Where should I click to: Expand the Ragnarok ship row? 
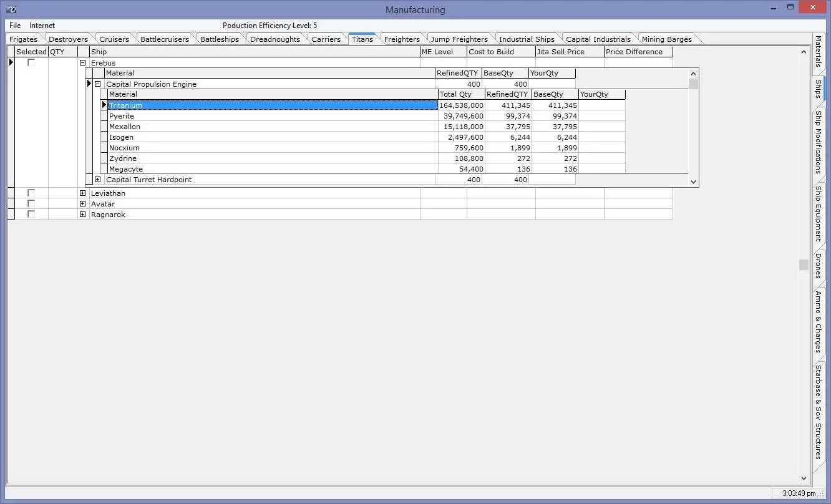[x=82, y=215]
